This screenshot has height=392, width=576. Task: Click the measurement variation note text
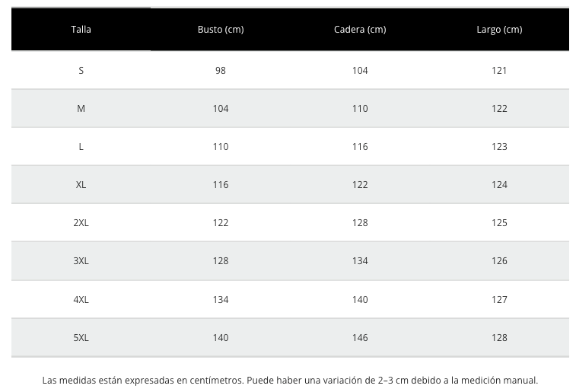pyautogui.click(x=290, y=381)
